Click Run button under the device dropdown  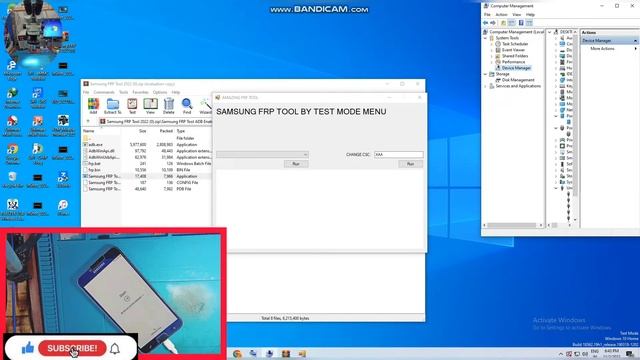coord(296,164)
